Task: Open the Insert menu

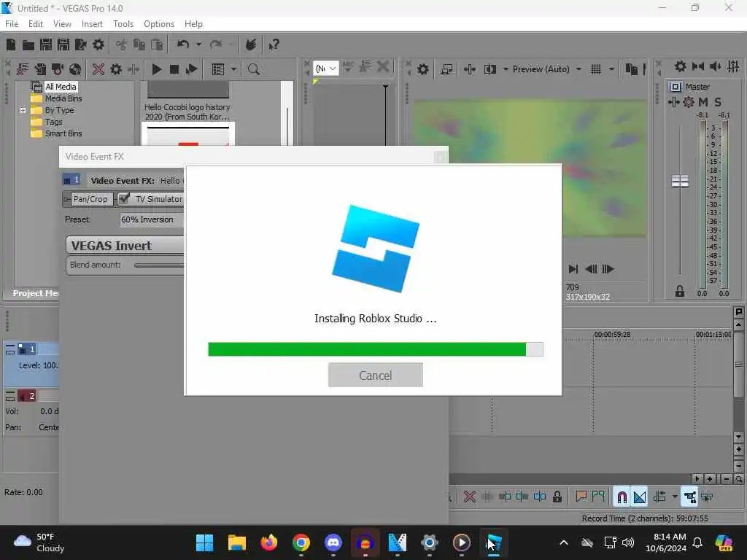Action: click(x=91, y=24)
